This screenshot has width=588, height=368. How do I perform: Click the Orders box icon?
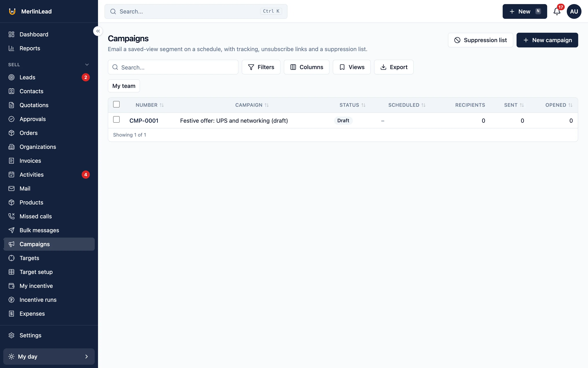[x=11, y=133]
